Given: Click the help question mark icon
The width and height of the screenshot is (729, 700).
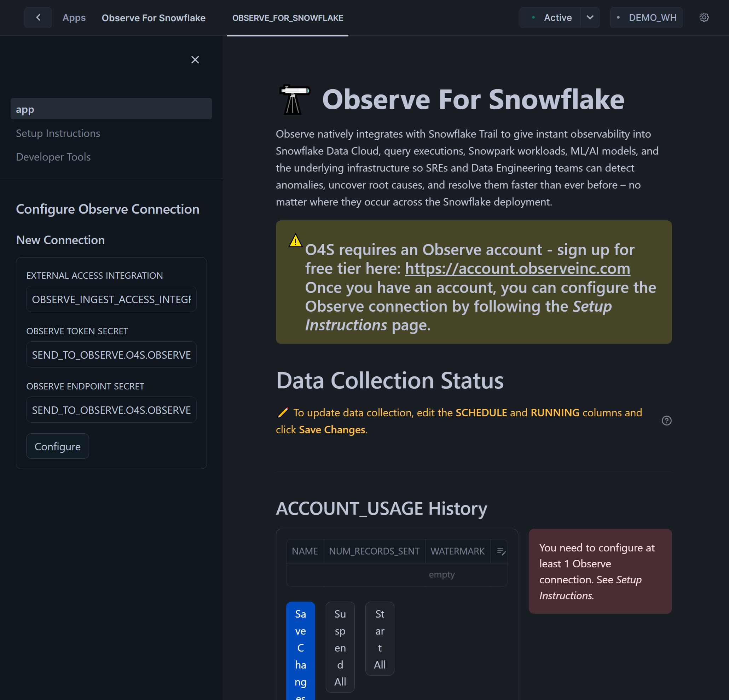Looking at the screenshot, I should tap(666, 421).
